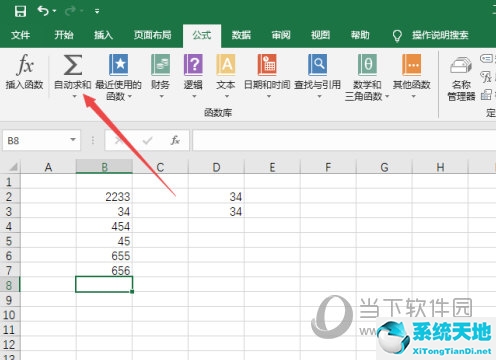Viewport: 496px width, 360px height.
Task: Click inside the formula bar input area
Action: pyautogui.click(x=344, y=140)
